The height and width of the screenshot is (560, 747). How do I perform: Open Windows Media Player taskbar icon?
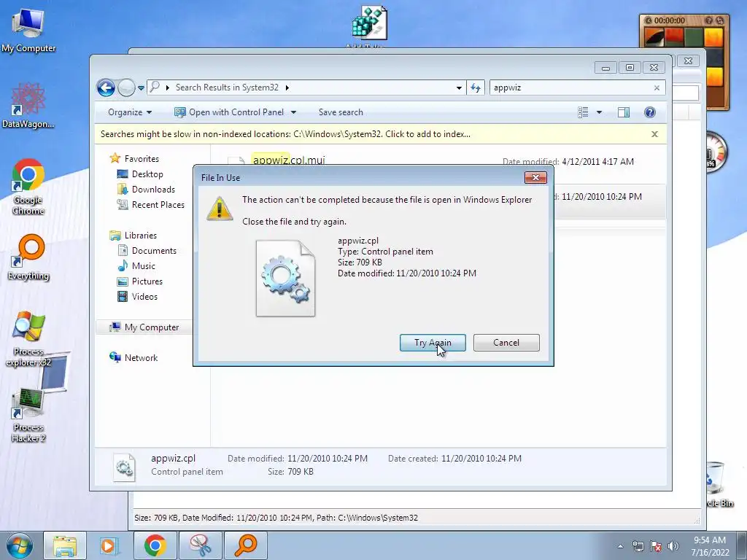pyautogui.click(x=109, y=545)
